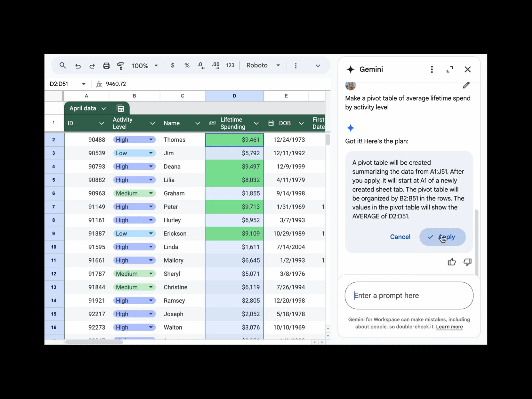Open the name box D2:D51 dropdown
The image size is (532, 399).
tap(84, 84)
